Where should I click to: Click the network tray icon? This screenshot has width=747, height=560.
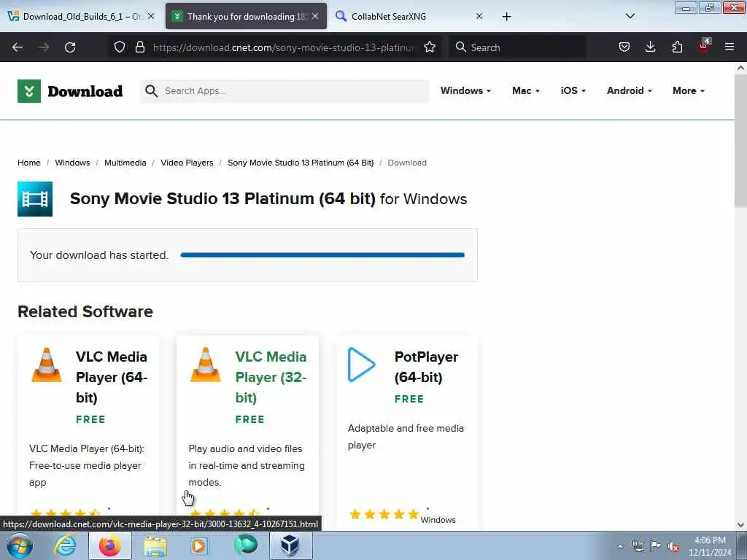click(x=638, y=547)
